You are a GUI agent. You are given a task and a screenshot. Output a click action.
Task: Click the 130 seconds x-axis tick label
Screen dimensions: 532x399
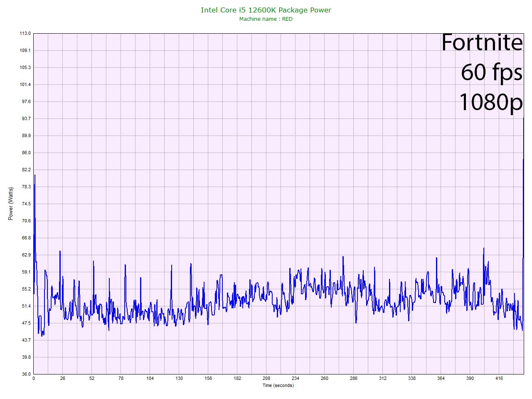pyautogui.click(x=179, y=379)
